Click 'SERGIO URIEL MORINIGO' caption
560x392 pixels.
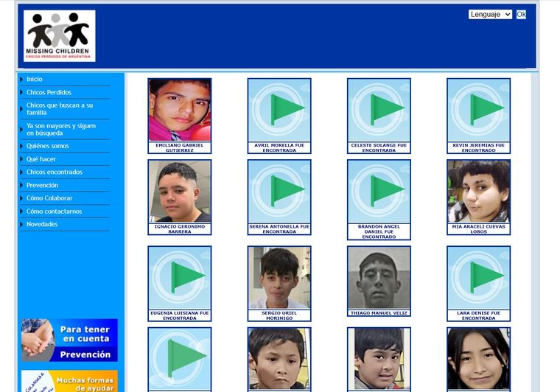pos(279,315)
